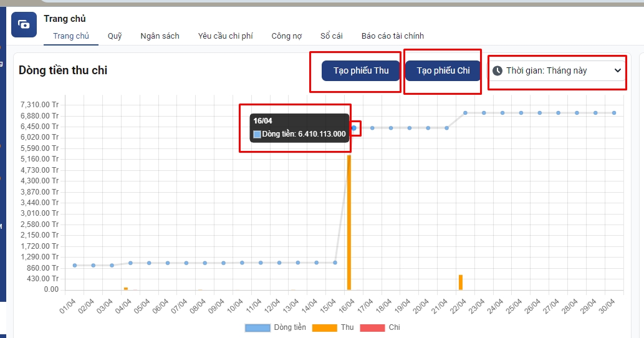Viewport: 644px width, 338px height.
Task: Switch to the Quỹ tab
Action: click(115, 36)
